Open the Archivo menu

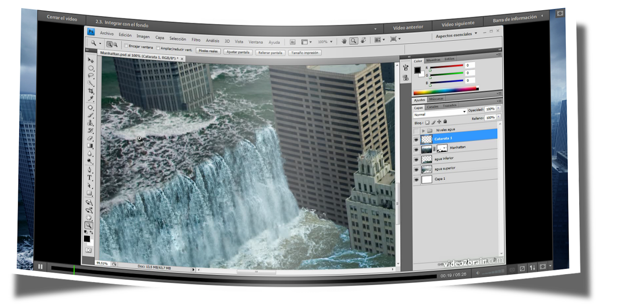(107, 33)
